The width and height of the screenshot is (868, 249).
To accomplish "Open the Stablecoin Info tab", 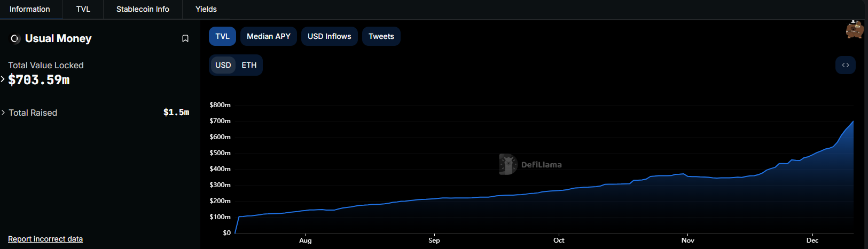I will click(x=143, y=9).
